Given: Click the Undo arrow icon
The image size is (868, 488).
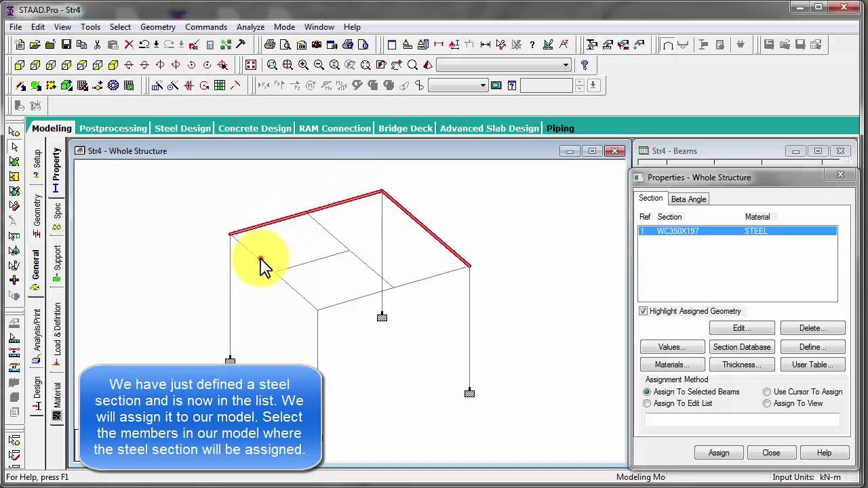Looking at the screenshot, I should 144,45.
